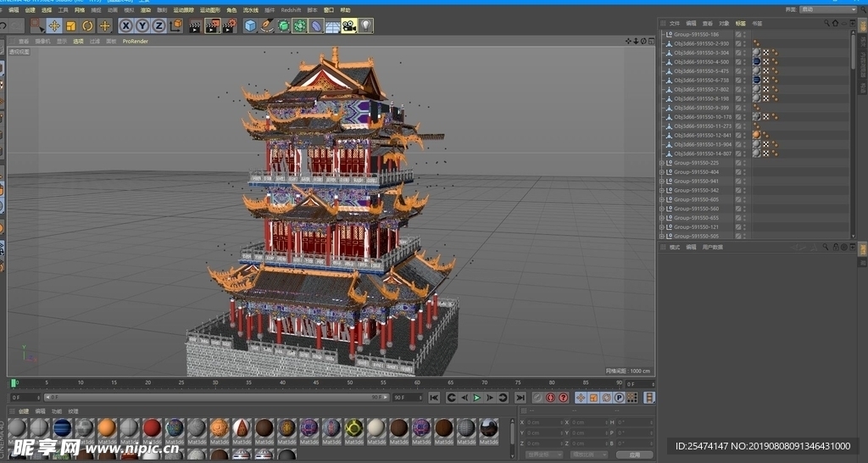
Task: Expand the Group-591550-404 tree node
Action: click(662, 172)
